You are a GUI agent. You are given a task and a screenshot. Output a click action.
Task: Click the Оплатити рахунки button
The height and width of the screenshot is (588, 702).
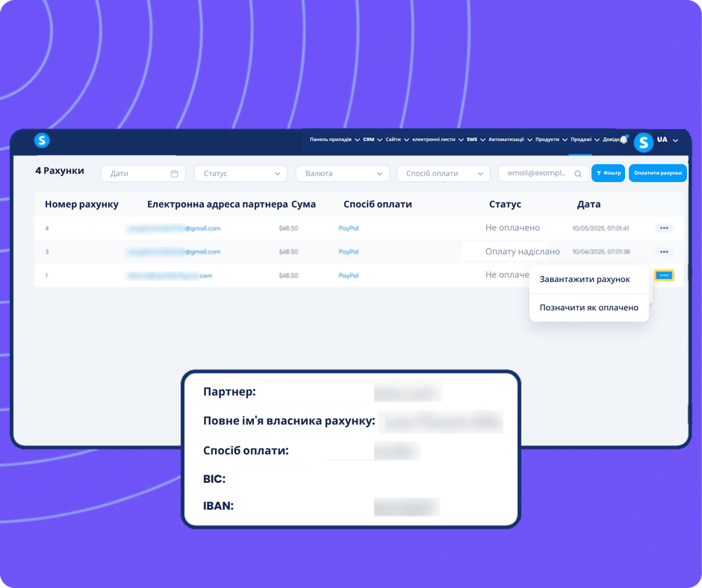pos(657,173)
